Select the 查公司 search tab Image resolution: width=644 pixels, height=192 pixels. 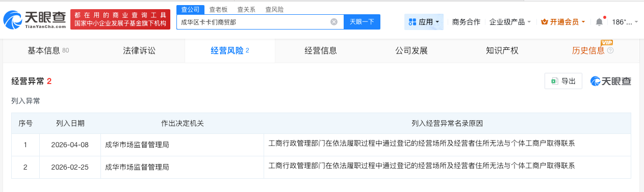[x=191, y=9]
